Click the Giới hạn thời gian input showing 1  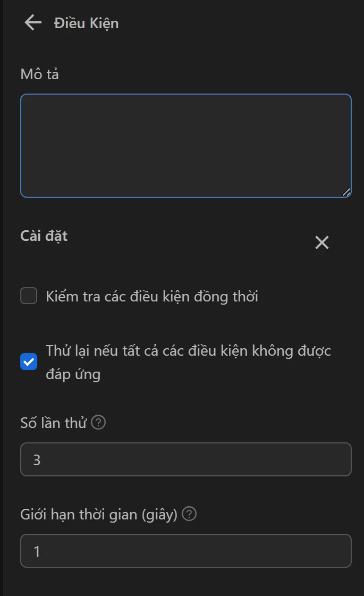point(185,551)
